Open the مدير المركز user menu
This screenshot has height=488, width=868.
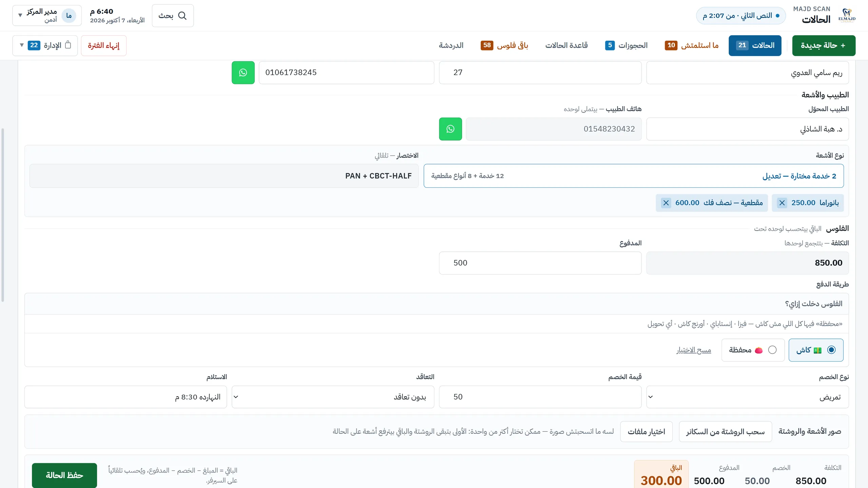pos(47,16)
